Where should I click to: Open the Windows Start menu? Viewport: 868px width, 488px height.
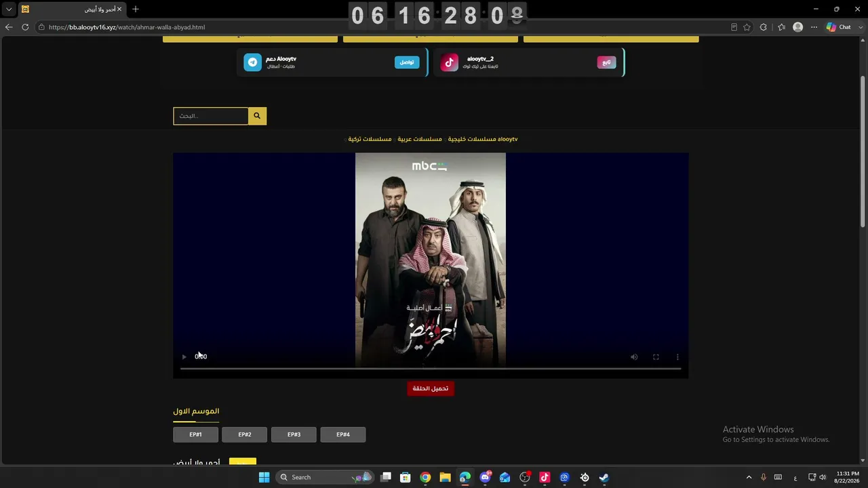pyautogui.click(x=264, y=477)
